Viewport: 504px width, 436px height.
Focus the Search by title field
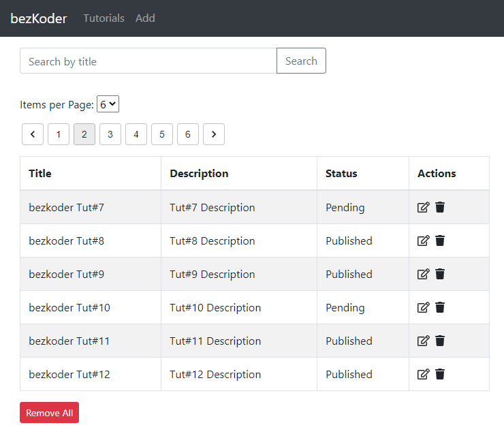coord(148,61)
